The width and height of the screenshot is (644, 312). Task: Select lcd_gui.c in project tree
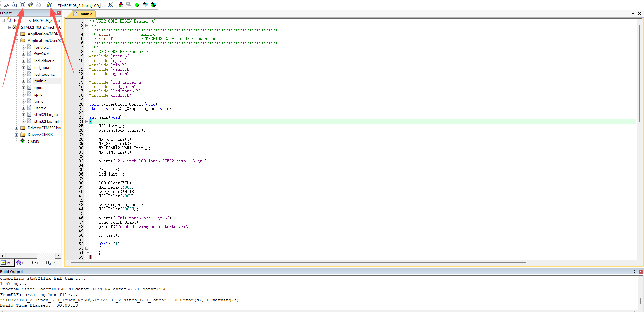coord(42,68)
